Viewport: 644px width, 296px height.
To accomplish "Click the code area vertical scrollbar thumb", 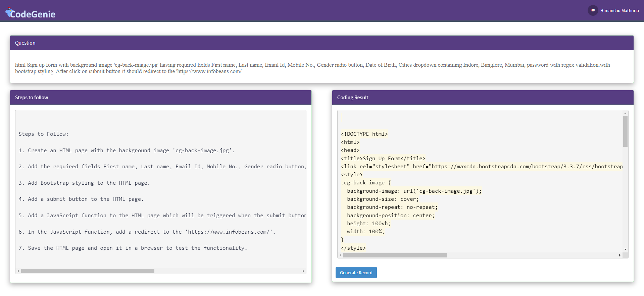I will [x=625, y=131].
